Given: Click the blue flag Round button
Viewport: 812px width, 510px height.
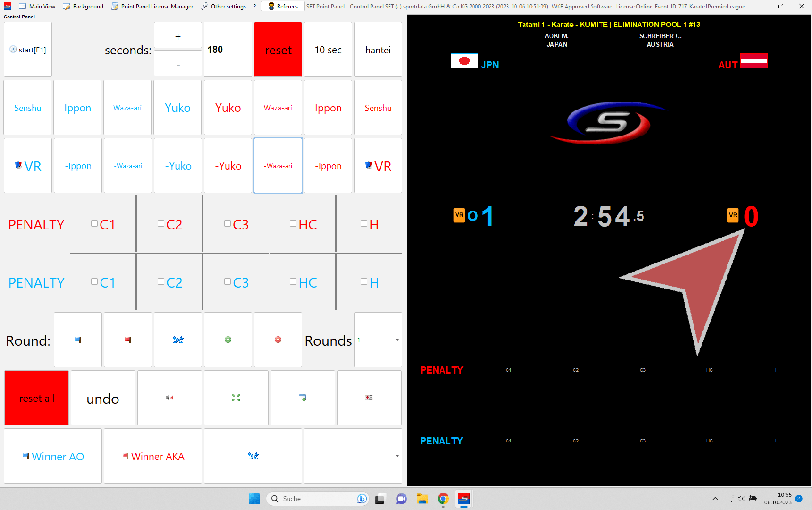Looking at the screenshot, I should tap(78, 340).
